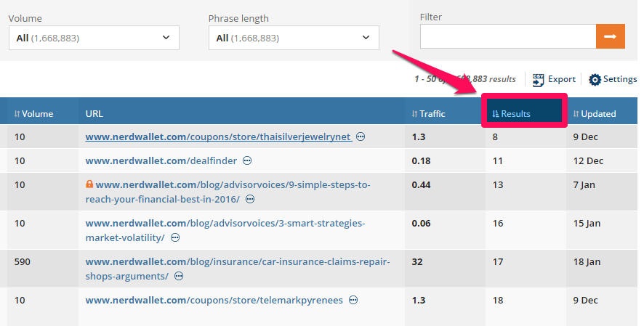Sort table by Traffic column
This screenshot has width=644, height=326.
point(428,113)
